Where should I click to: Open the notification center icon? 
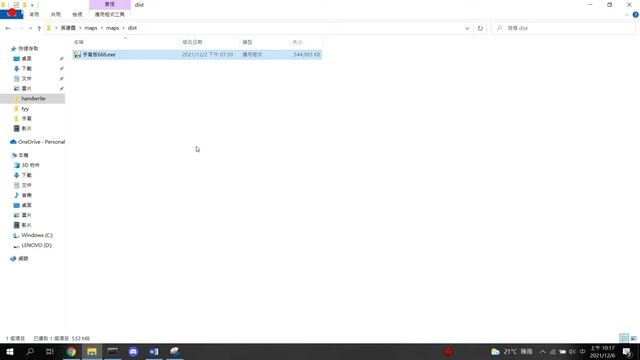point(627,352)
